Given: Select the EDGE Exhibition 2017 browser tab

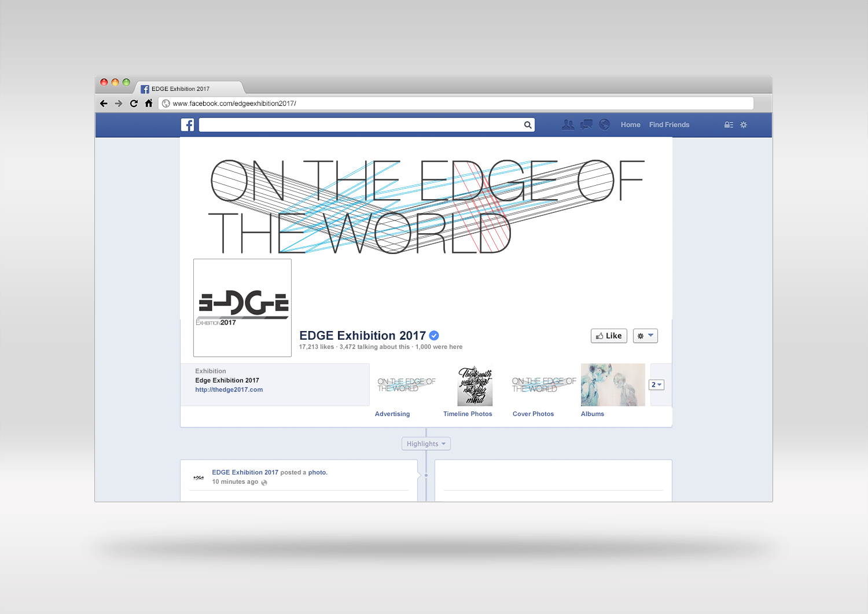Looking at the screenshot, I should (190, 89).
